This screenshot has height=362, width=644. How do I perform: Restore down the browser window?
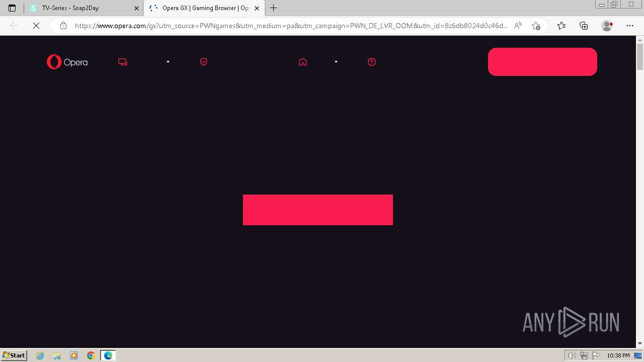(614, 5)
